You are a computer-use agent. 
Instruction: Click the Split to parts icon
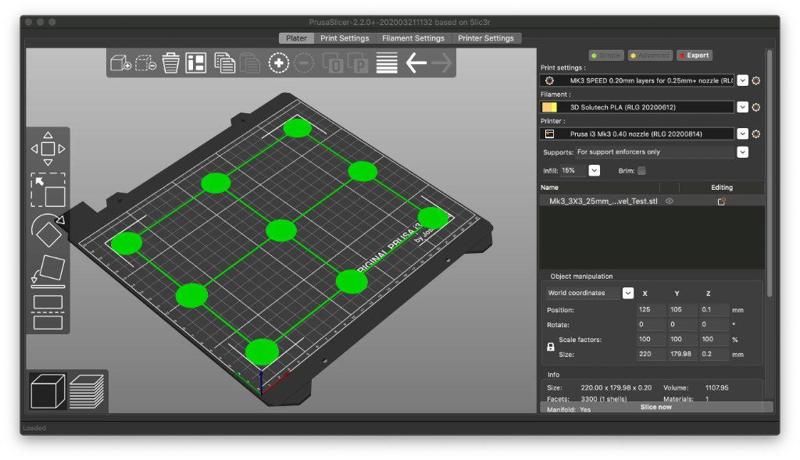tap(358, 63)
